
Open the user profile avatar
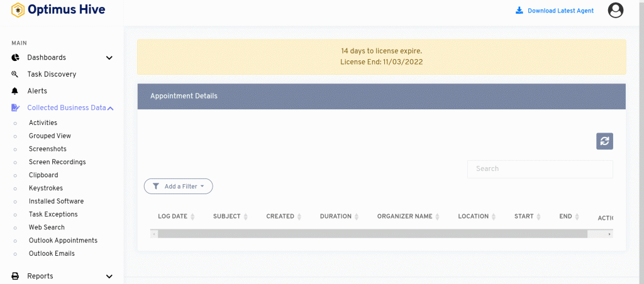click(x=615, y=10)
